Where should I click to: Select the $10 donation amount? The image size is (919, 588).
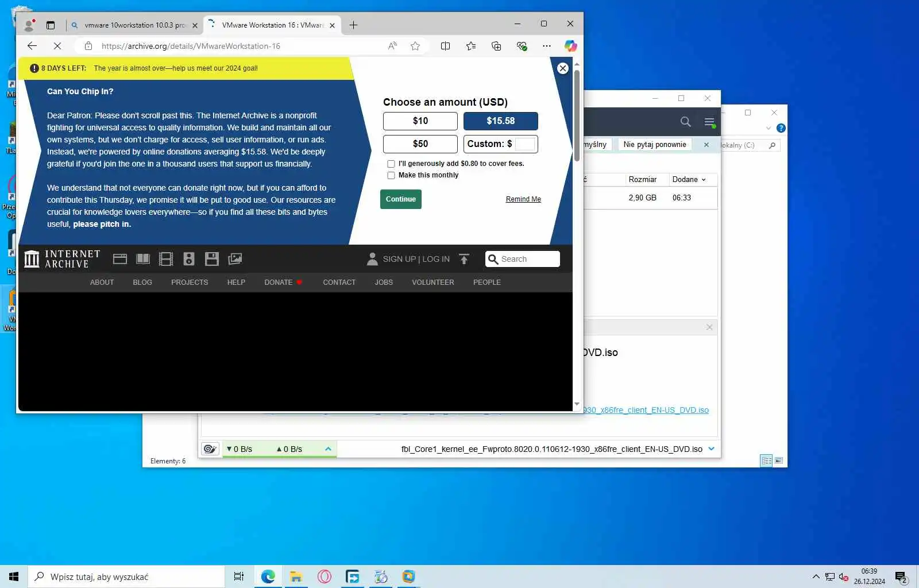[420, 121]
